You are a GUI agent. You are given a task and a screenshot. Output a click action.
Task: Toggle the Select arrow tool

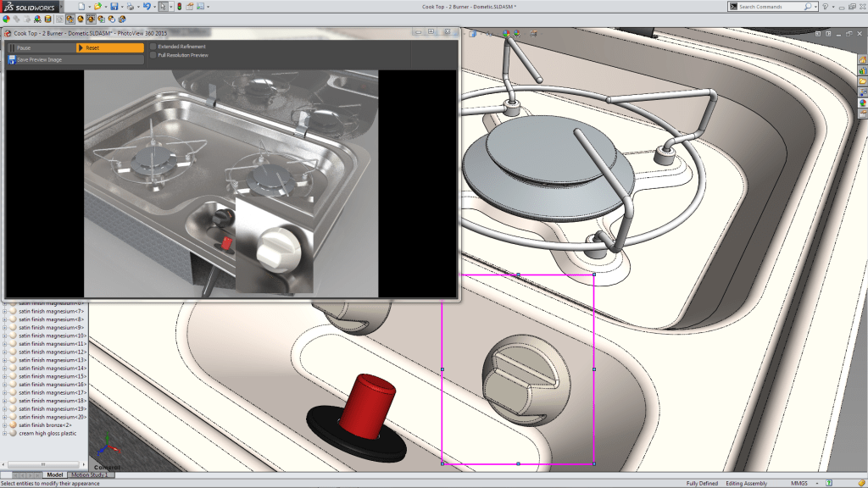[164, 5]
